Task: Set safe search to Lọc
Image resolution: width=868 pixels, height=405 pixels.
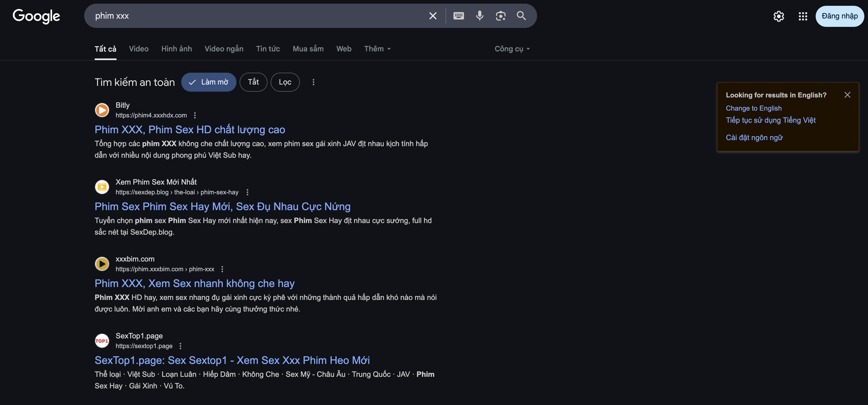Action: [285, 82]
